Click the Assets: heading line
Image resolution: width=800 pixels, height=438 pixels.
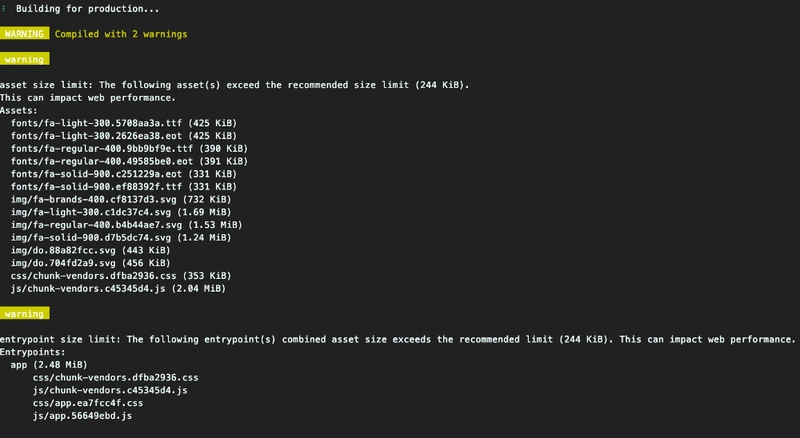click(19, 110)
